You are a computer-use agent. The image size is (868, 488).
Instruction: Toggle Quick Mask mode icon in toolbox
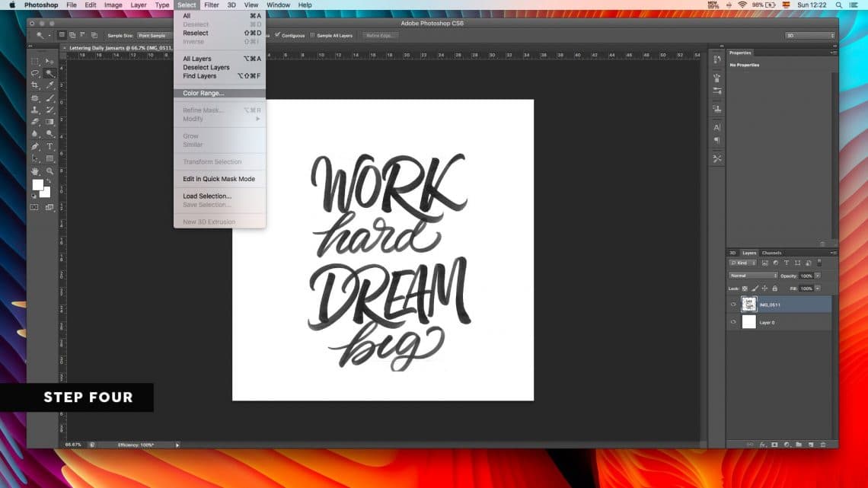(x=34, y=208)
